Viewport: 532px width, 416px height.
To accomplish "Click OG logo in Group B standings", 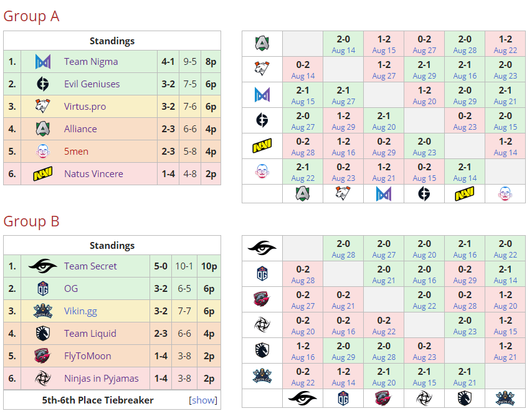I will click(x=42, y=289).
